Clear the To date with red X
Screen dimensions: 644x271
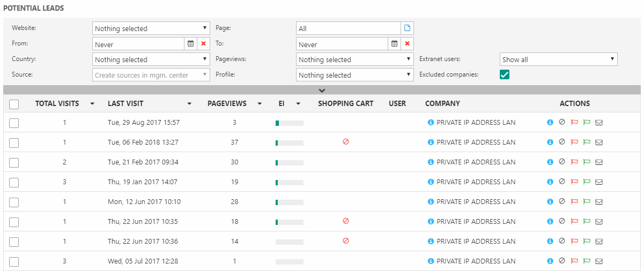(x=407, y=44)
